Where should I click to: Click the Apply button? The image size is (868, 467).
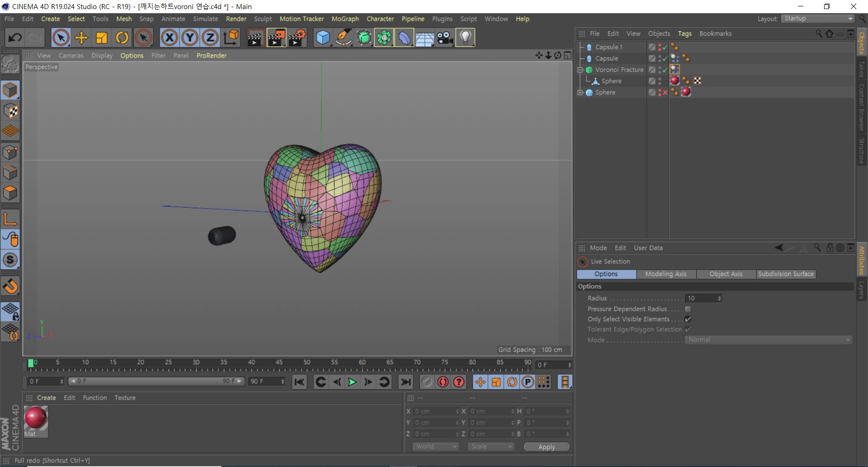pyautogui.click(x=547, y=447)
